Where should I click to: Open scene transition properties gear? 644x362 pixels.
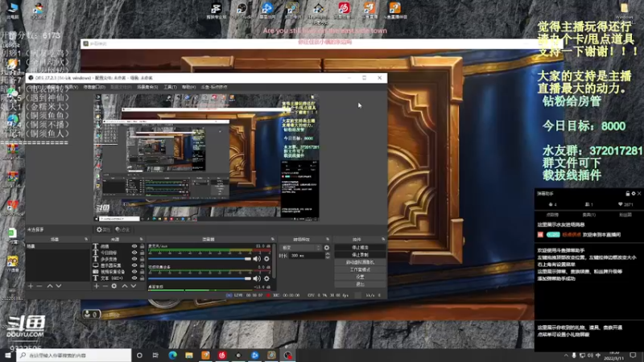327,248
